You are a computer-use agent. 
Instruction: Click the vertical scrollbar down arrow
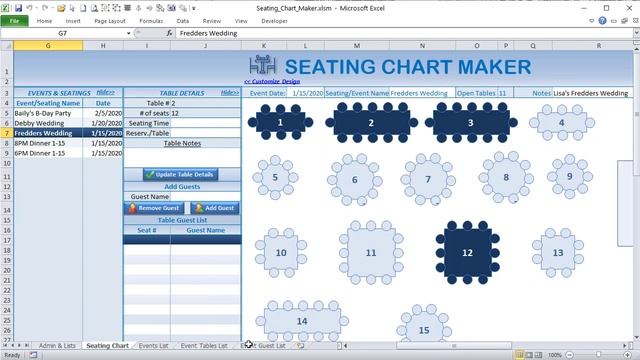pos(636,337)
